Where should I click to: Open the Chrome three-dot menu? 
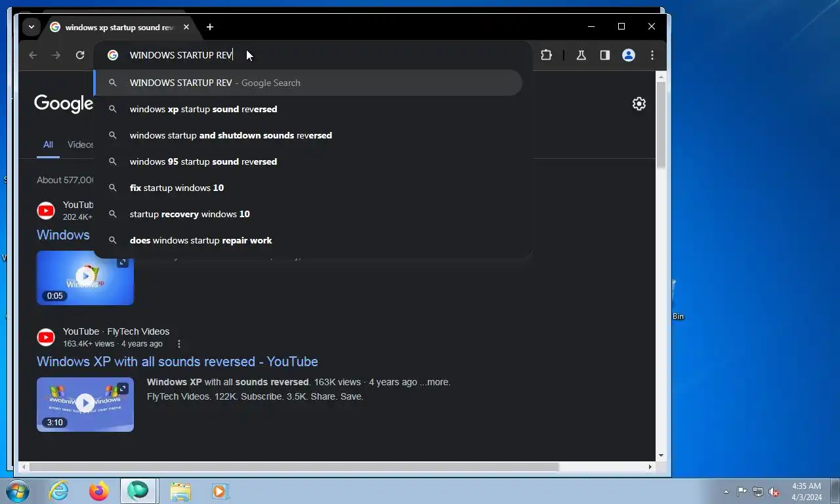coord(652,55)
